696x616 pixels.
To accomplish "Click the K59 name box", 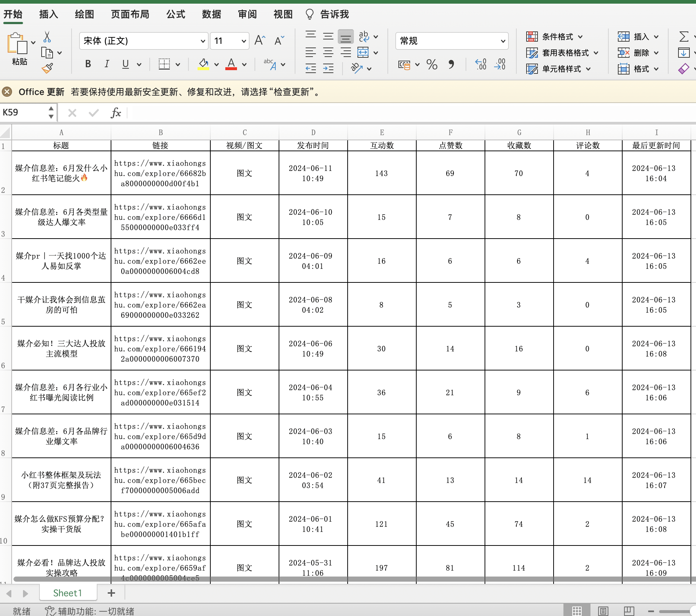I will (x=24, y=113).
